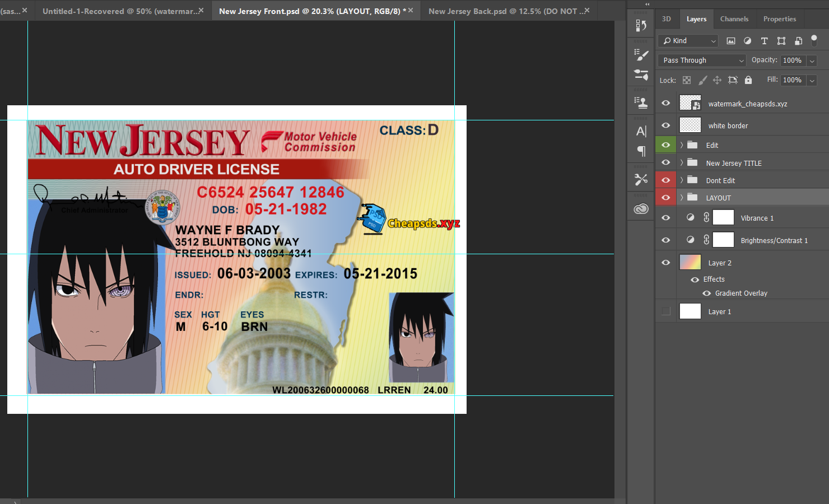Open the Paragraph panel icon

641,151
